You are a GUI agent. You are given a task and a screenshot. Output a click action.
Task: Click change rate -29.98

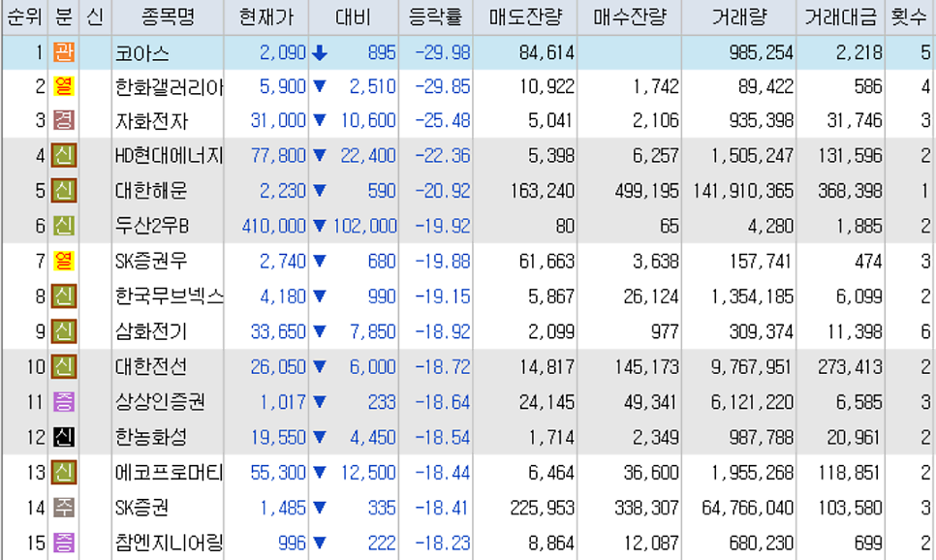coord(443,53)
